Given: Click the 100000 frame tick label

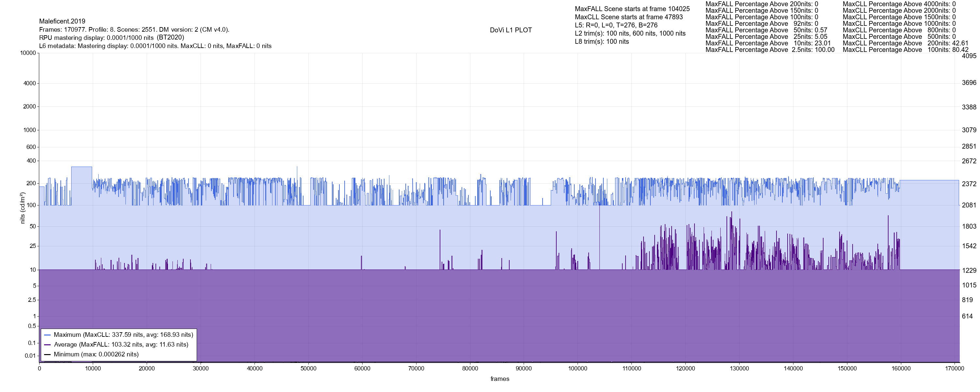Looking at the screenshot, I should [x=578, y=368].
